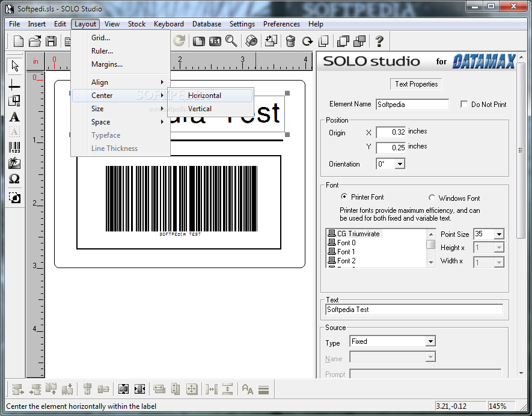The image size is (532, 416).
Task: Click the same height sizing icon
Action: coord(175,389)
